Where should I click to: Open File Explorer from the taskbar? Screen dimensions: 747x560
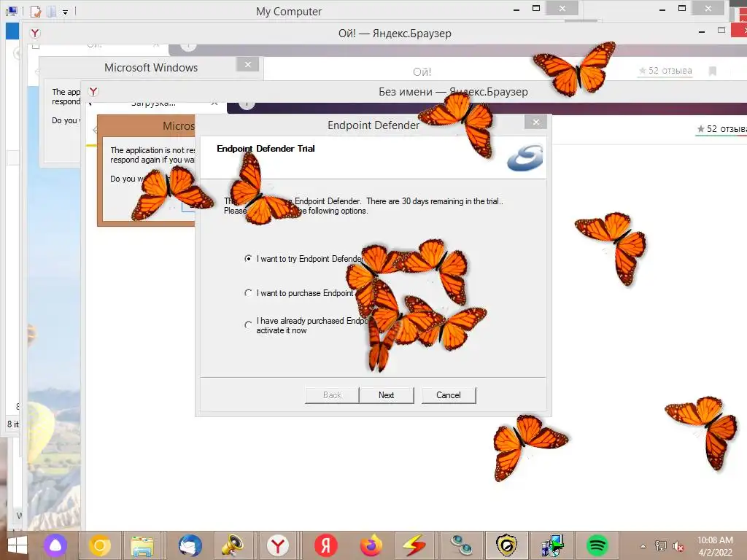142,545
